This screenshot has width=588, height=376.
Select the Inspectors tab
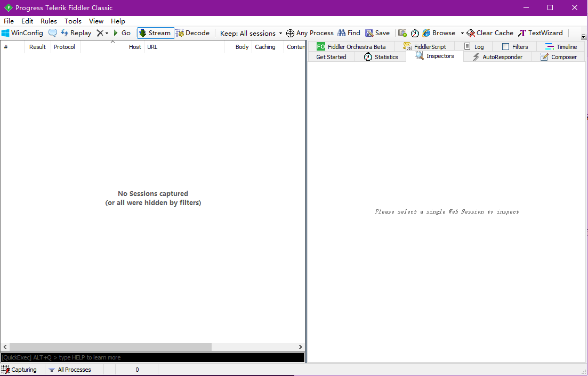tap(435, 56)
